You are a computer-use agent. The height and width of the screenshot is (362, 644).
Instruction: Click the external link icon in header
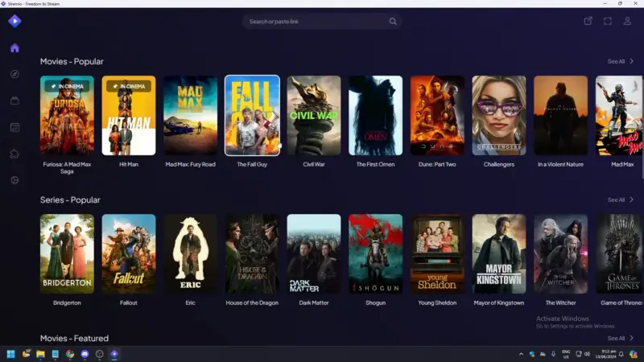[x=588, y=21]
